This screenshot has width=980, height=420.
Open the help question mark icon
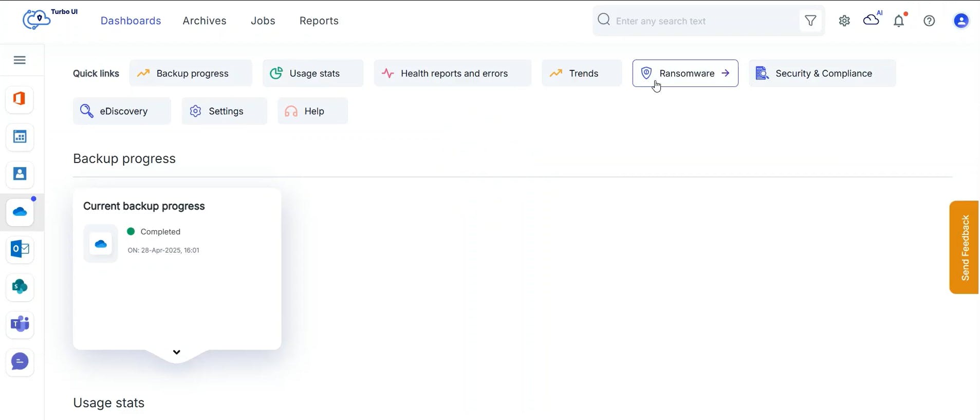click(x=929, y=21)
